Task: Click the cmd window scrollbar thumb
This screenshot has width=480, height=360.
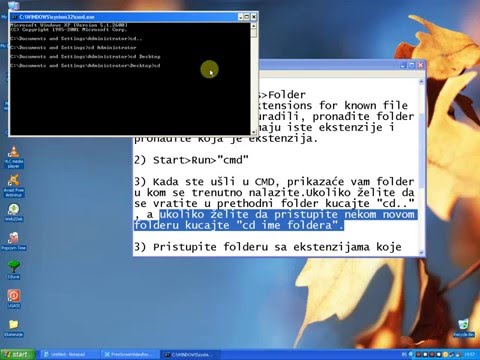Action: pyautogui.click(x=254, y=33)
